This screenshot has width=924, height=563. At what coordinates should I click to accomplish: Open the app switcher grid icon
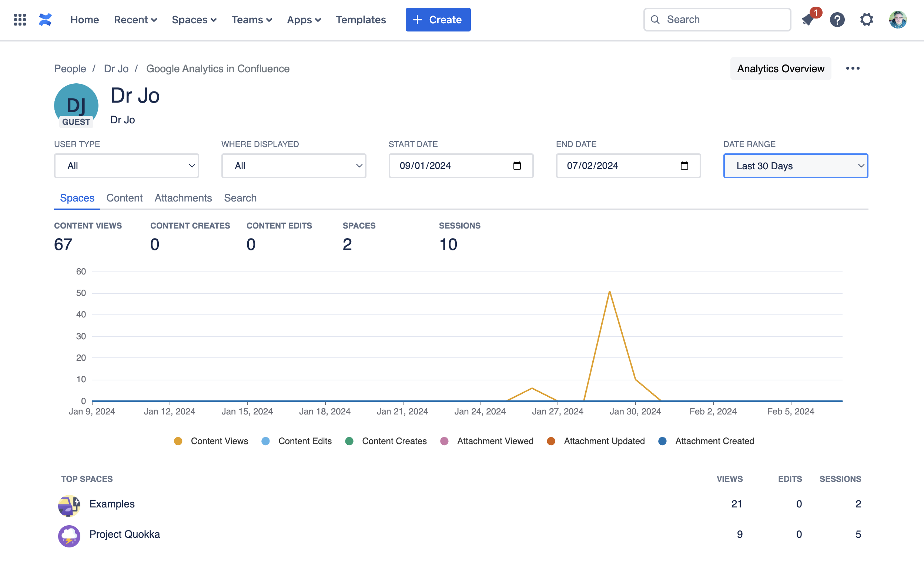pyautogui.click(x=20, y=20)
